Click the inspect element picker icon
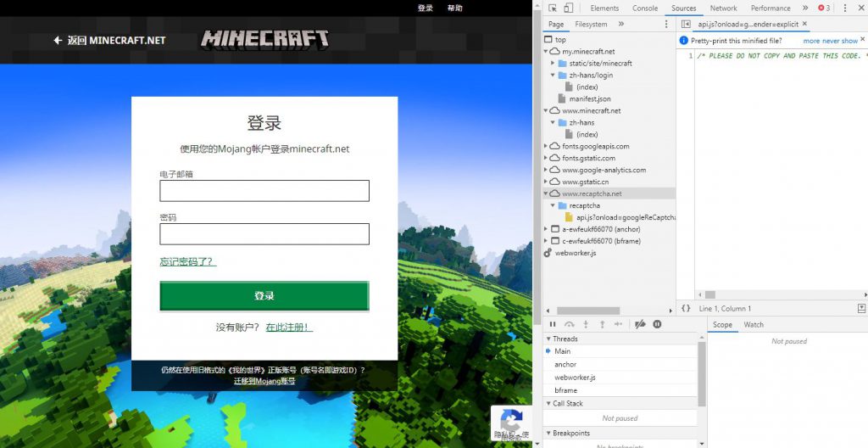This screenshot has width=868, height=448. [553, 8]
